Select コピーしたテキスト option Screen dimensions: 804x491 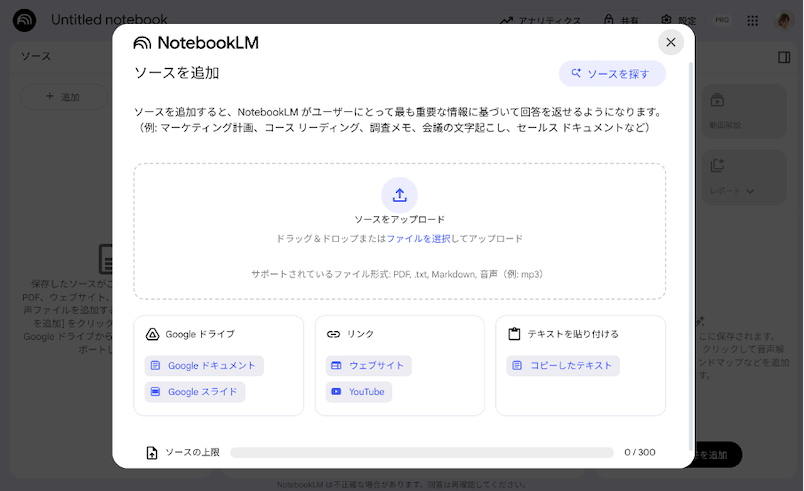pyautogui.click(x=563, y=365)
